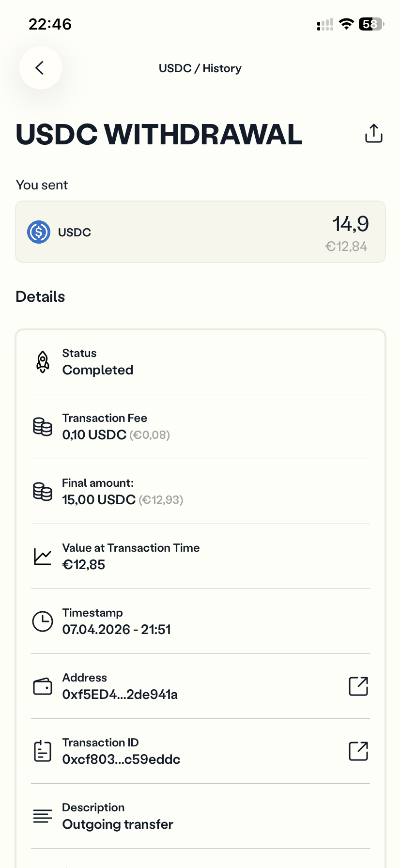Open the address in external explorer
The width and height of the screenshot is (401, 868).
pyautogui.click(x=358, y=686)
